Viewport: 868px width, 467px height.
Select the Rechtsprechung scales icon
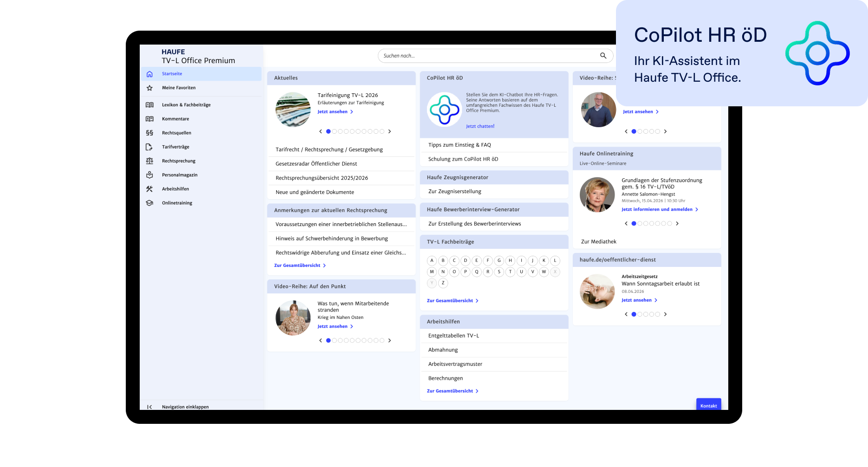(149, 161)
